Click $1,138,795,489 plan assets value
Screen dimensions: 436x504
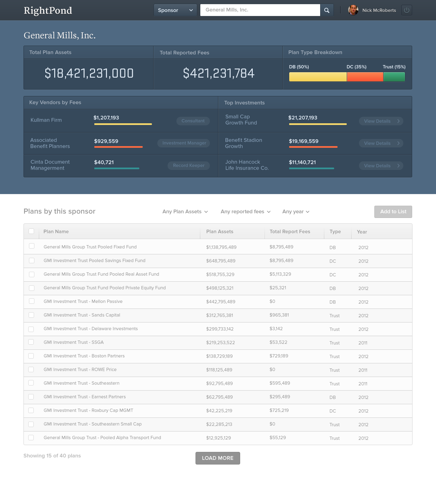coord(221,247)
